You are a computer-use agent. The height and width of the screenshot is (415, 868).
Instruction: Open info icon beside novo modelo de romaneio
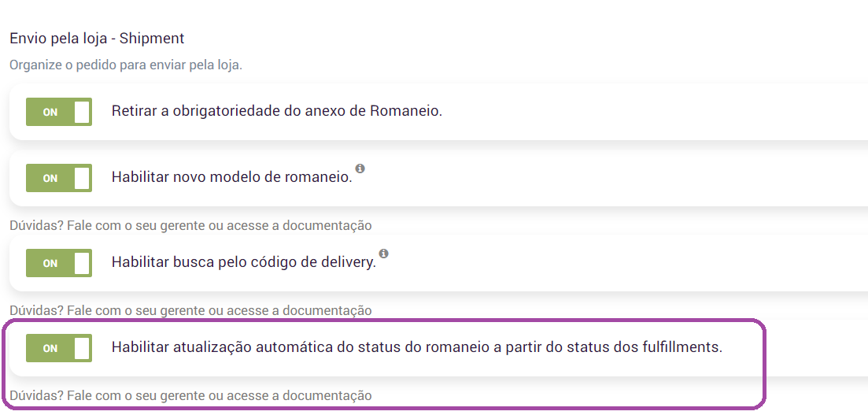(360, 169)
